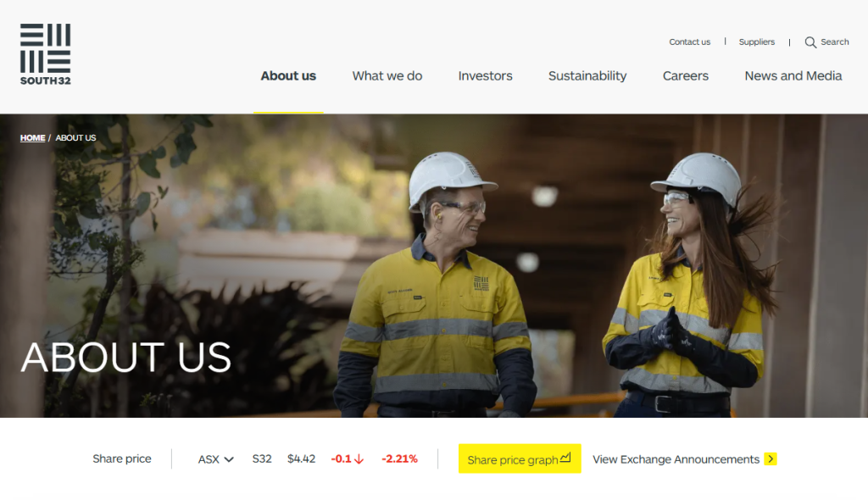
Task: Open the Sustainability menu
Action: (x=587, y=76)
